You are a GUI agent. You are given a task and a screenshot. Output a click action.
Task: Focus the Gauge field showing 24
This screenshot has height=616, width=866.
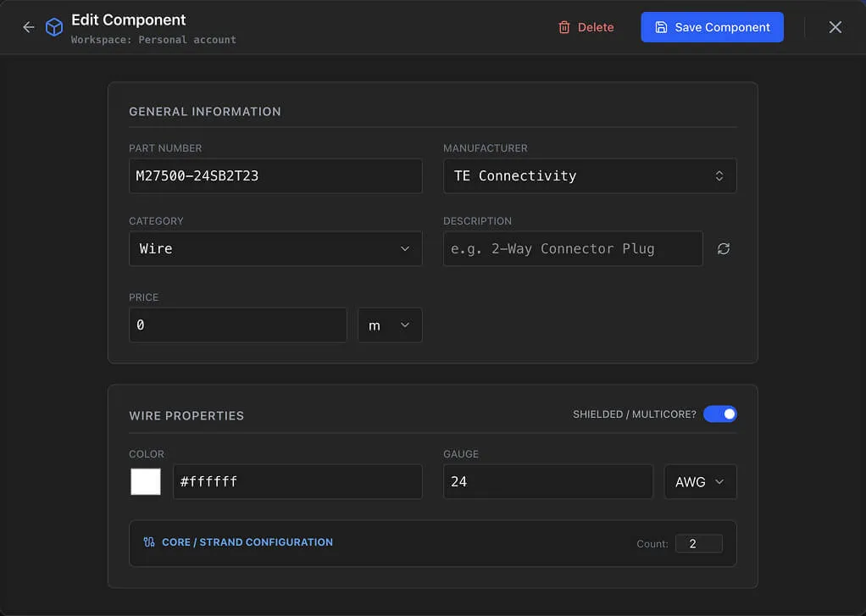[x=547, y=481]
